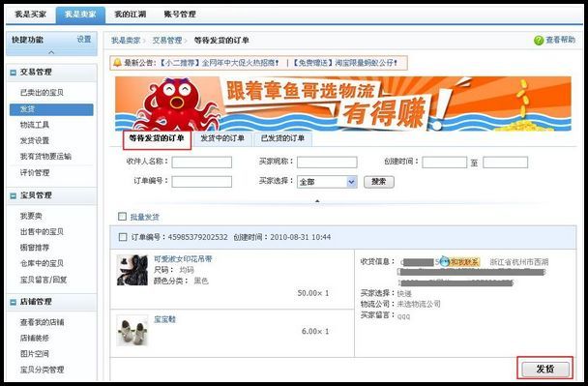Open 我的江湖 tab

click(131, 15)
